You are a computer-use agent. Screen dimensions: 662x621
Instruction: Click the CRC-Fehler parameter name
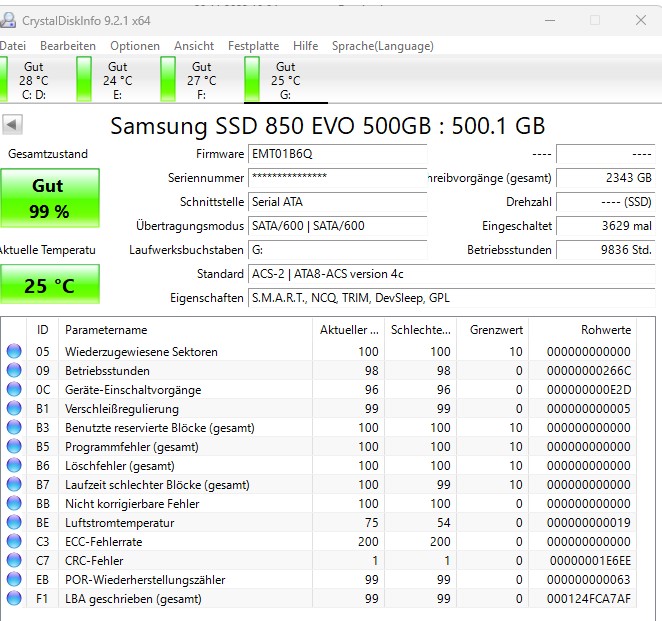click(x=94, y=561)
